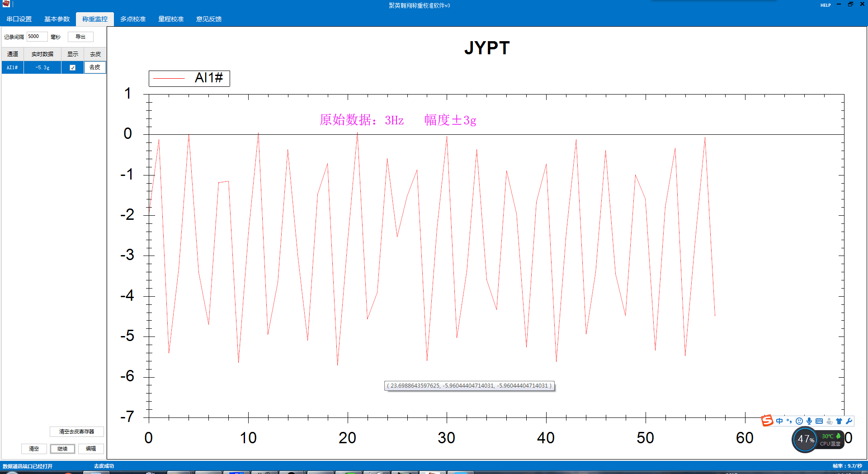Screen dimensions: 868x474
Task: Open the Sogou soft keyboard icon
Action: tap(819, 421)
